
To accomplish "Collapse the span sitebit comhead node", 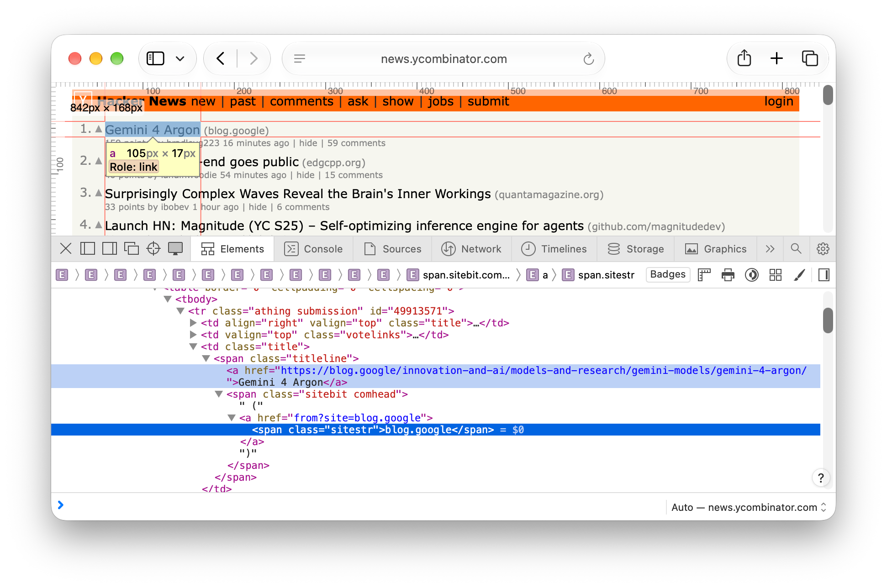I will click(x=219, y=394).
